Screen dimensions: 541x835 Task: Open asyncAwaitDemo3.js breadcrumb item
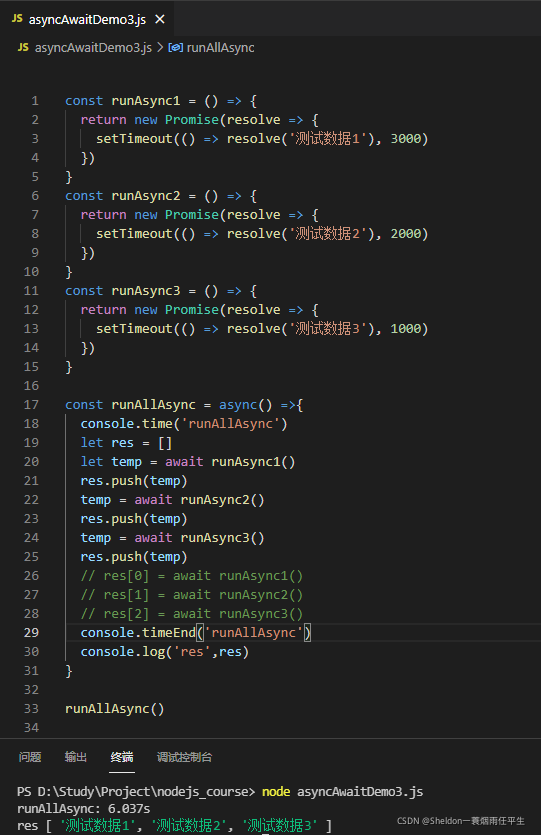point(93,47)
